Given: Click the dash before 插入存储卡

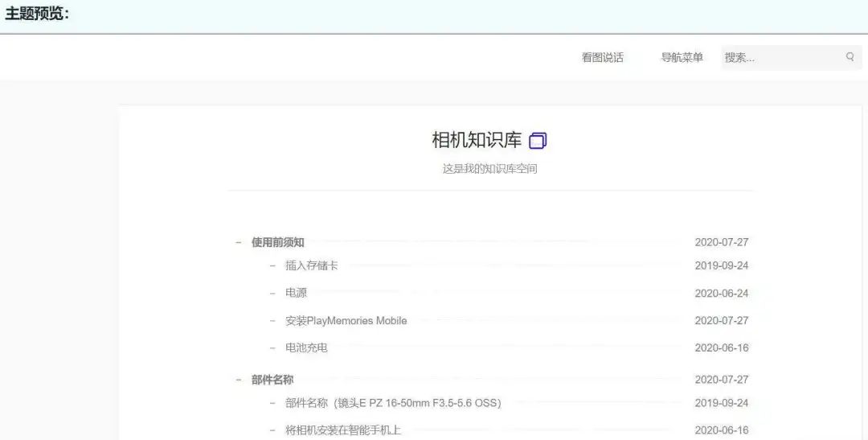Looking at the screenshot, I should pyautogui.click(x=272, y=265).
